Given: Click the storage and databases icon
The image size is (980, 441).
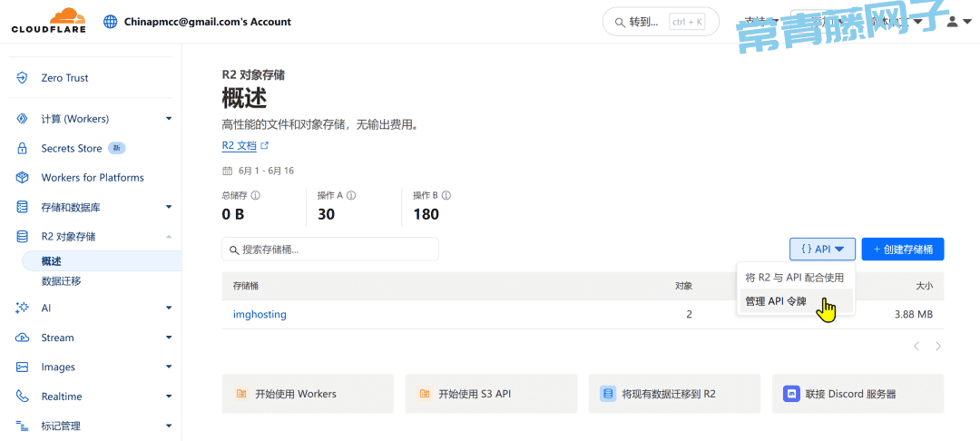Looking at the screenshot, I should 23,208.
